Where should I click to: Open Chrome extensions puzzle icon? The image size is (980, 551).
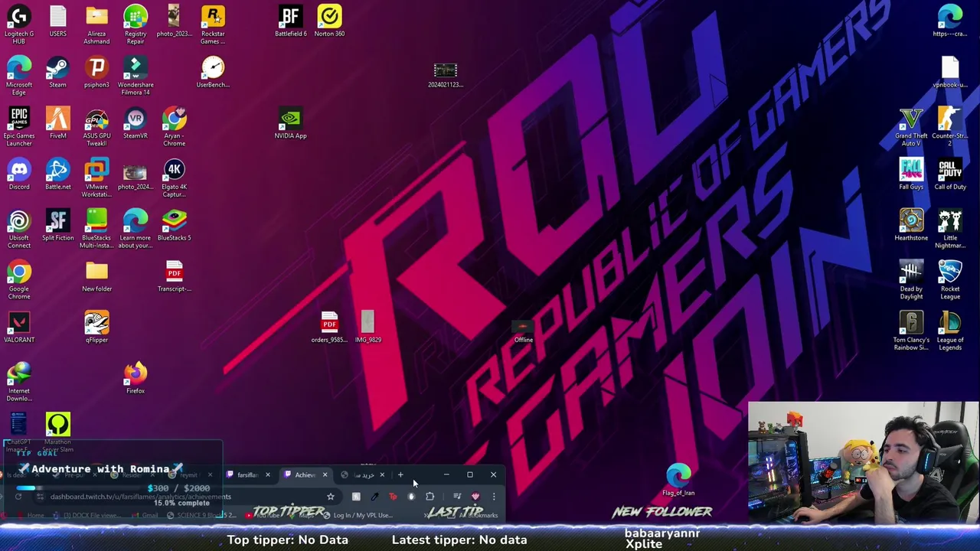point(430,497)
